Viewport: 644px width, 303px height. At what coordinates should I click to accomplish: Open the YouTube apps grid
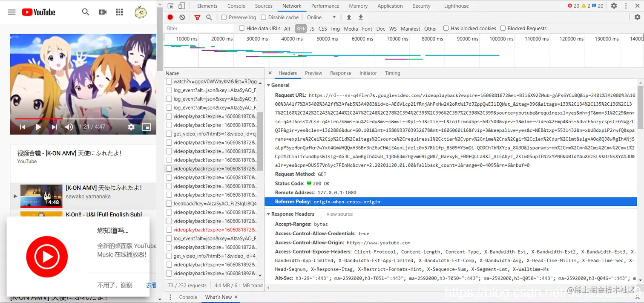coord(119,12)
